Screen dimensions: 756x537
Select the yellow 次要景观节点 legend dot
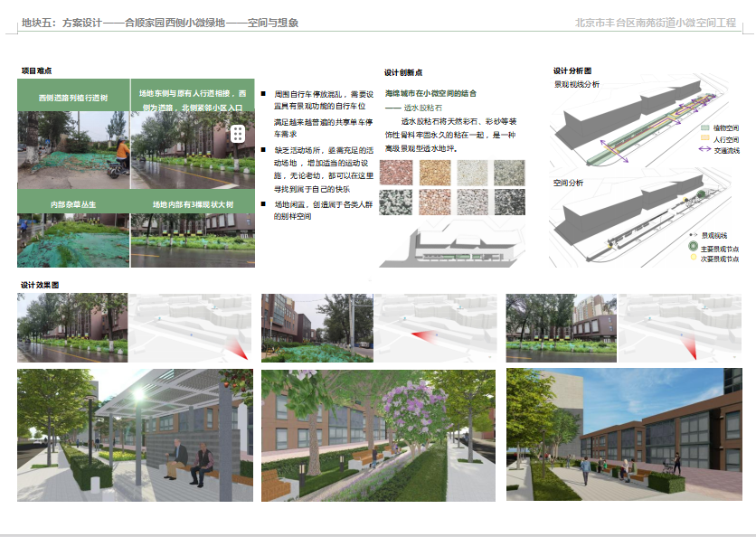(x=693, y=257)
